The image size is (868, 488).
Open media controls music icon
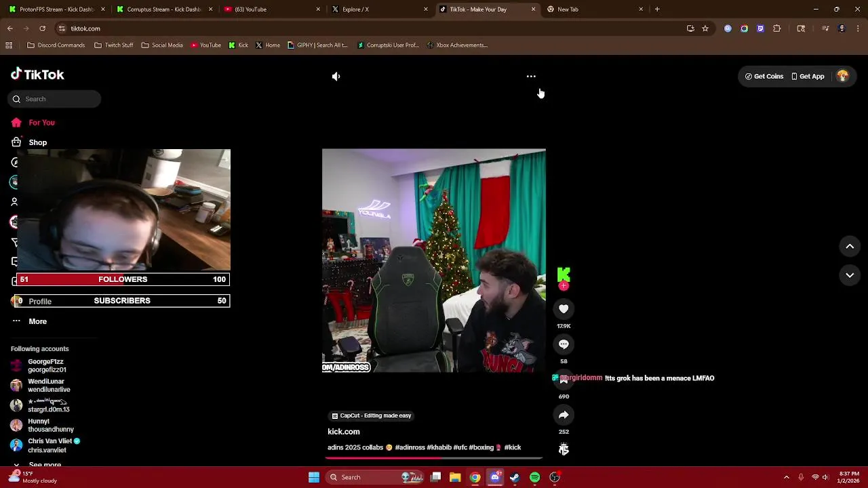[x=825, y=28]
